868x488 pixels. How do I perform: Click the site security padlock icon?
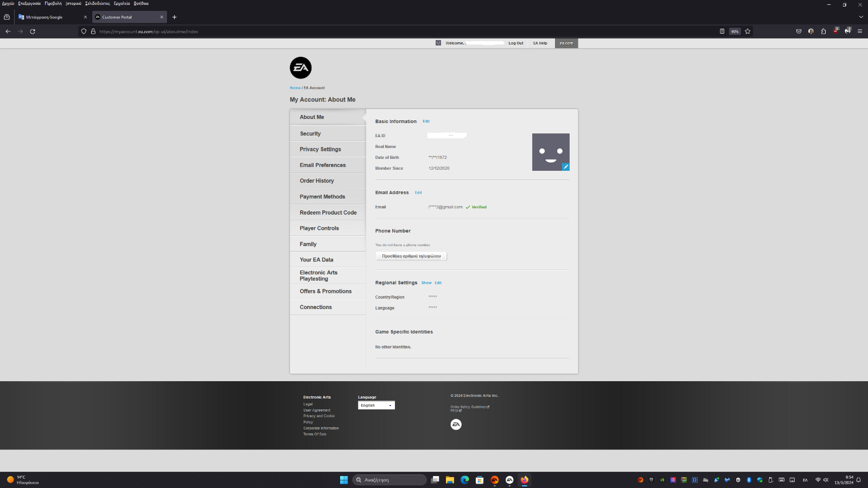click(93, 31)
